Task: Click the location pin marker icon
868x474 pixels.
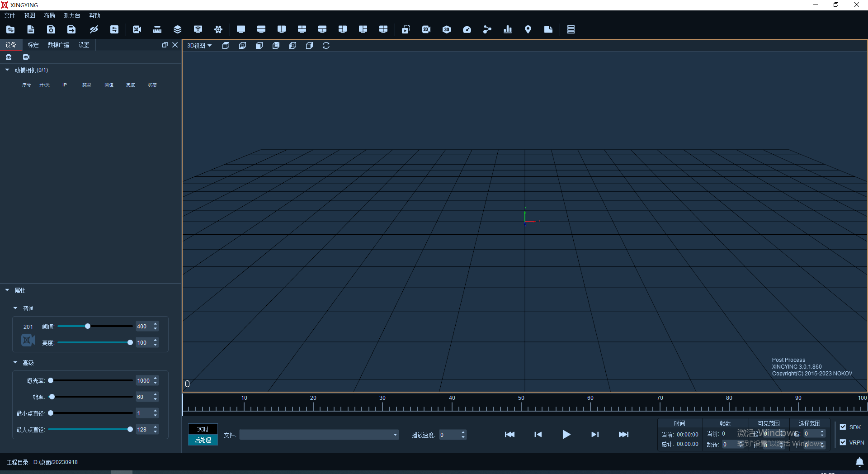Action: tap(528, 29)
